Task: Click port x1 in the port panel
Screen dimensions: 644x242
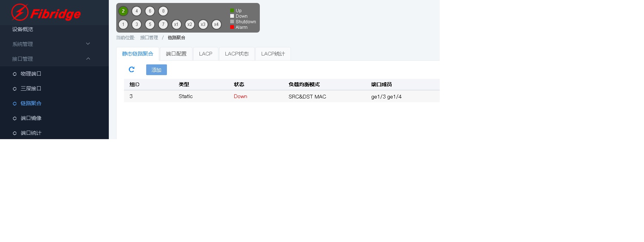Action: [177, 24]
